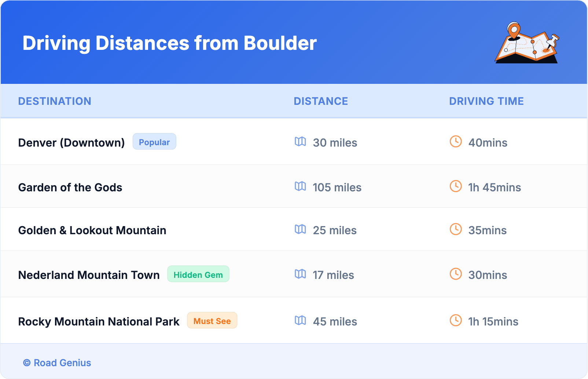Click the Must See badge
The height and width of the screenshot is (379, 588).
tap(212, 321)
